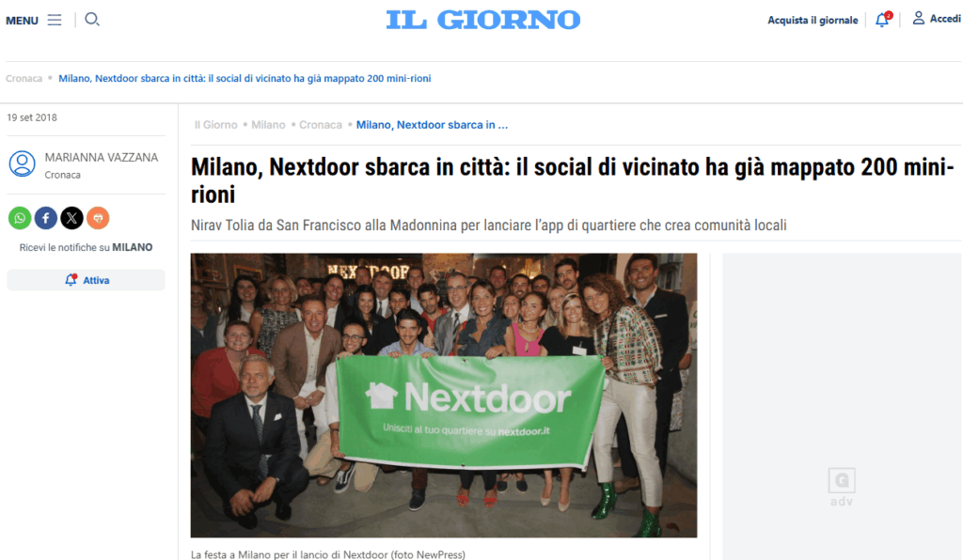Click the Nextdoor launch party photo

pyautogui.click(x=444, y=396)
